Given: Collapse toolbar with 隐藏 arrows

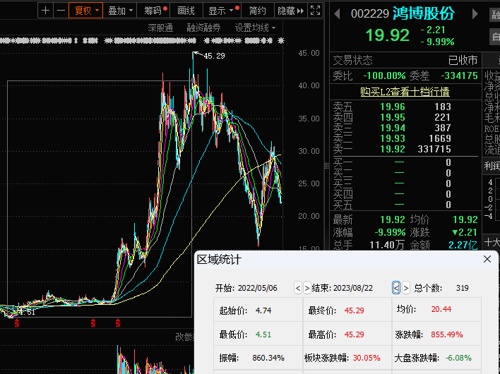Looking at the screenshot, I should coord(290,11).
